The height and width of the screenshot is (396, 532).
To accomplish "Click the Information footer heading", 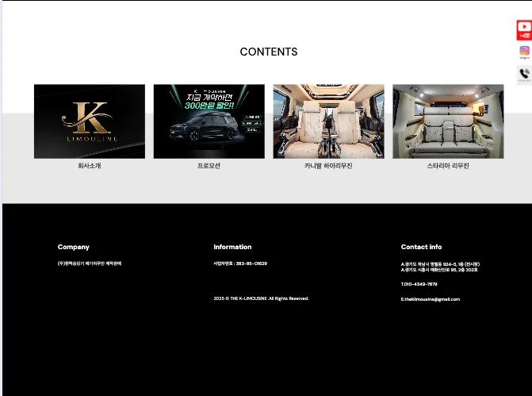I will pos(232,247).
